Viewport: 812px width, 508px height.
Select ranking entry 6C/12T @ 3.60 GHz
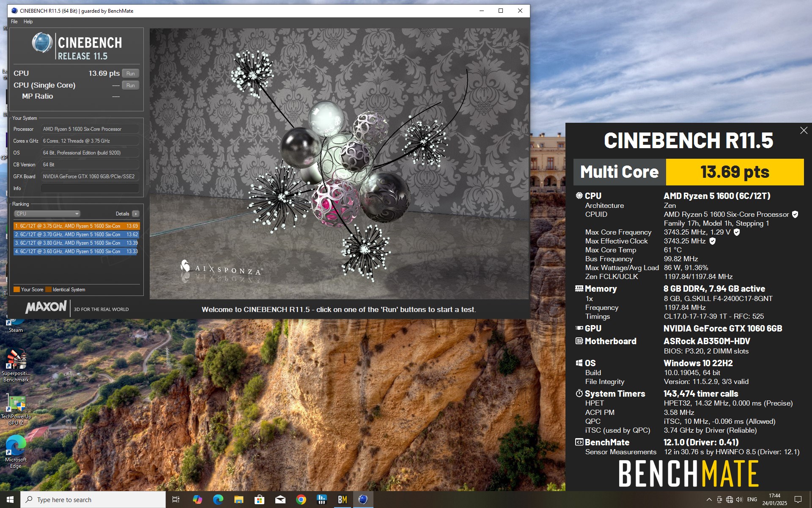[x=77, y=251]
